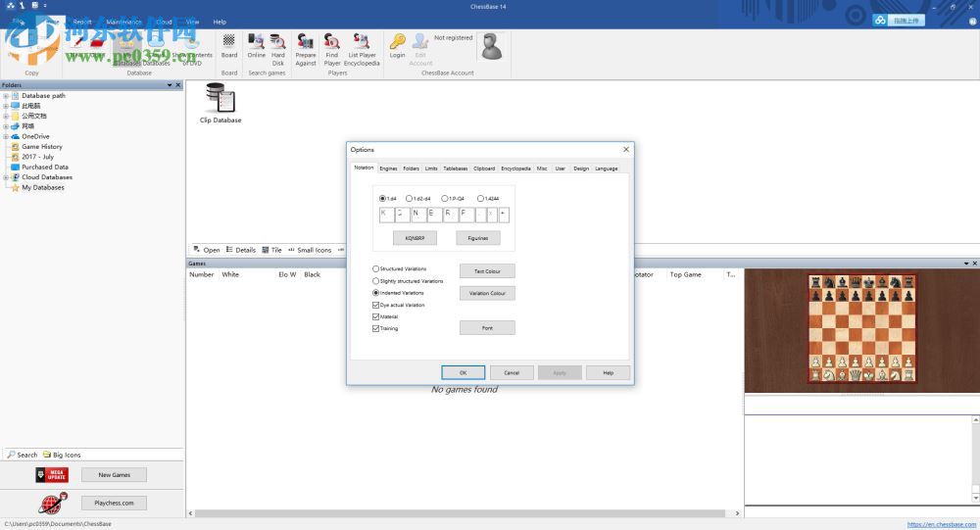
Task: Expand the Database path tree node
Action: (x=6, y=96)
